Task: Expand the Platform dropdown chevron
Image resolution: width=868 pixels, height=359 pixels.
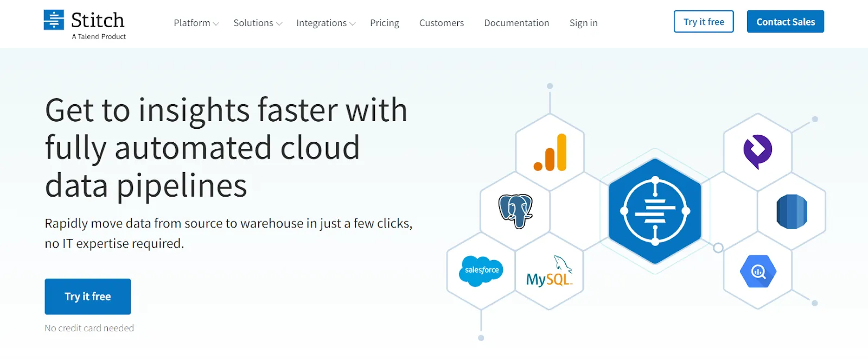Action: tap(216, 24)
